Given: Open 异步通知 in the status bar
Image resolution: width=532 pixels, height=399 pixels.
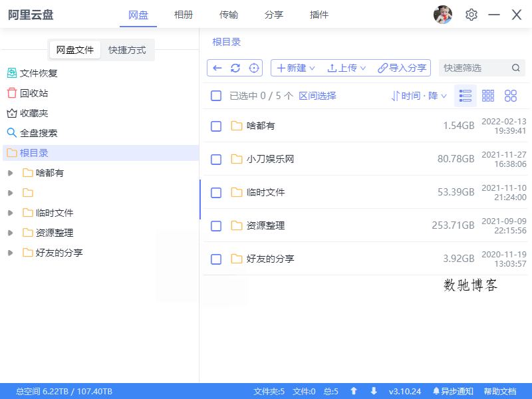Looking at the screenshot, I should (453, 391).
